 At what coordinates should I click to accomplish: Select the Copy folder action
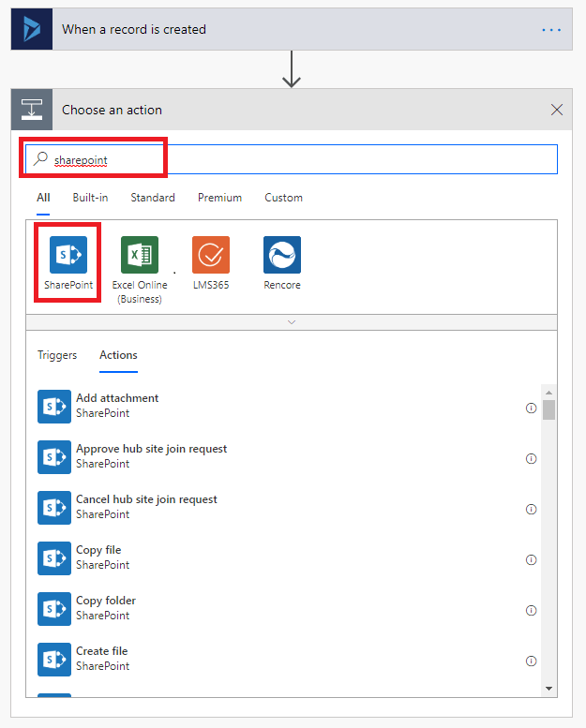[x=288, y=609]
